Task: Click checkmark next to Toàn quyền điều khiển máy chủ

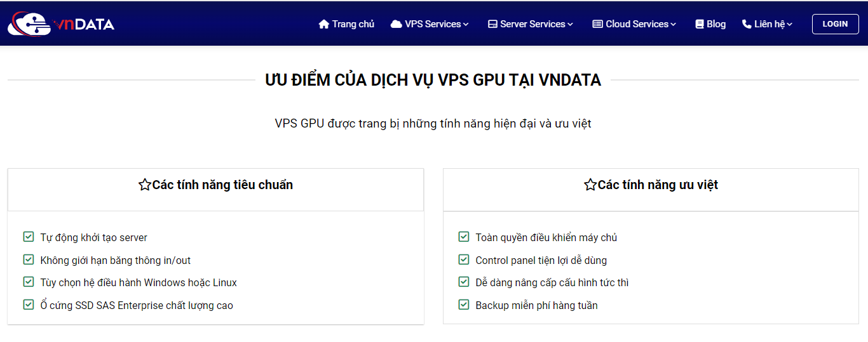Action: coord(464,237)
